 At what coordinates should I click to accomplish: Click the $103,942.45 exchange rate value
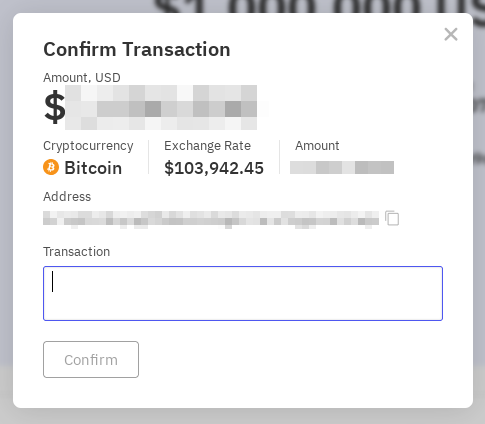[214, 168]
